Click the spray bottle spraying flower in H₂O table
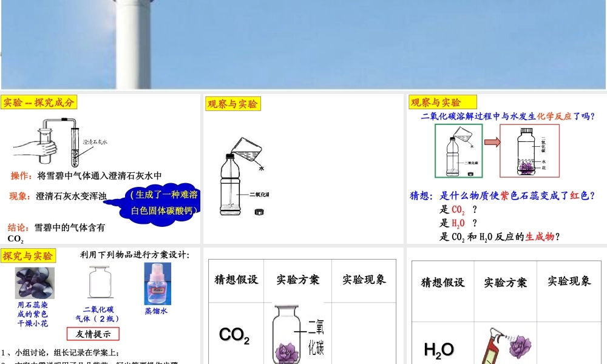The width and height of the screenshot is (607, 364). [x=506, y=345]
